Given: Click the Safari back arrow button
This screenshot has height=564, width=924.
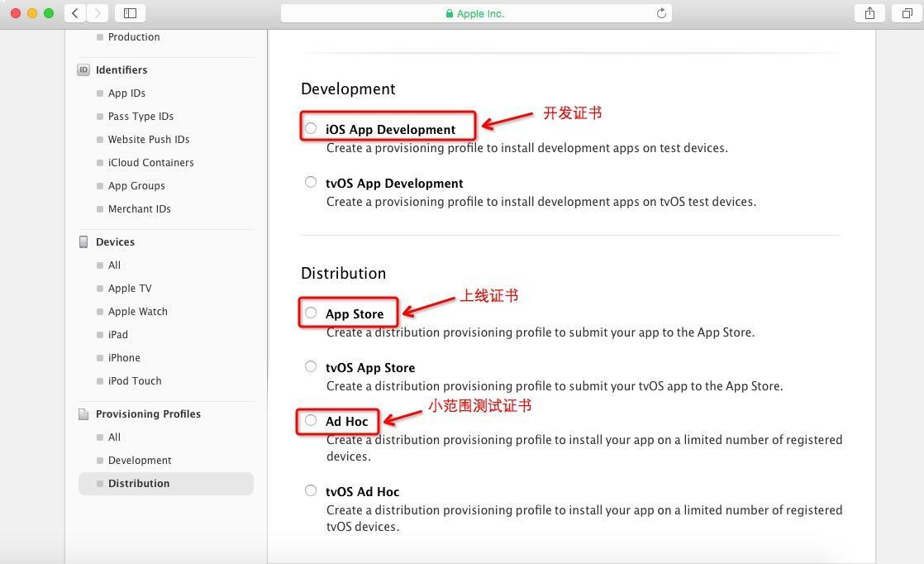Looking at the screenshot, I should (75, 13).
